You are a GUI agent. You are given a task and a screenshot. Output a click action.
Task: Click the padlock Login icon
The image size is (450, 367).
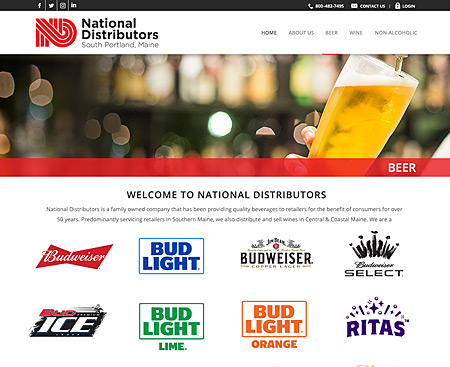click(x=397, y=6)
